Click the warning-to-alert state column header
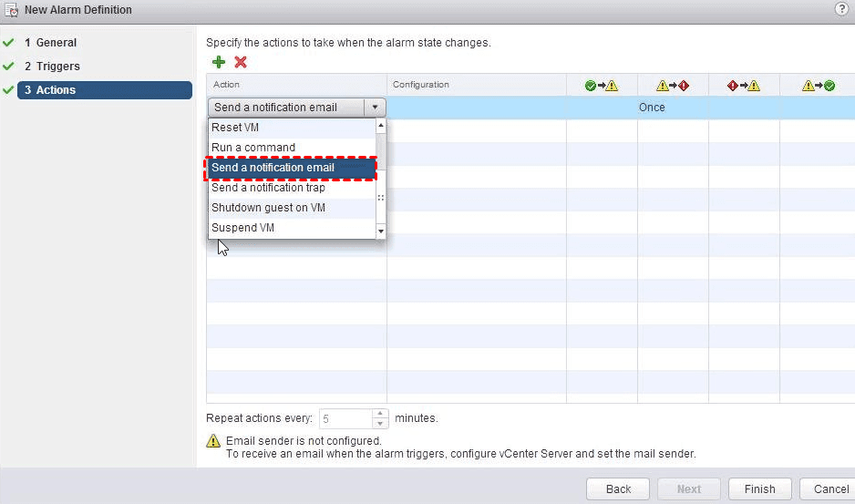 click(673, 85)
